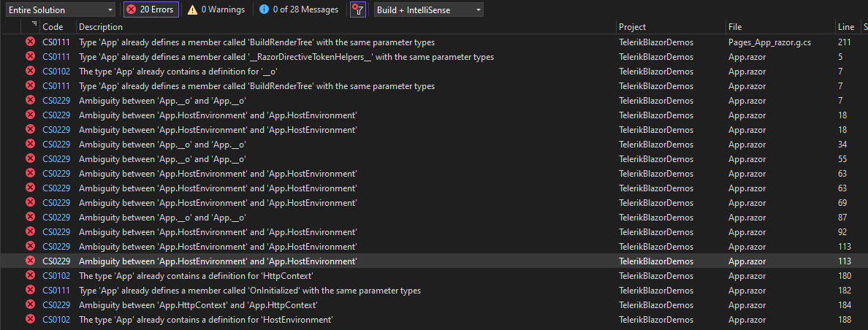The height and width of the screenshot is (330, 868).
Task: Click the blue info messages icon
Action: 262,9
